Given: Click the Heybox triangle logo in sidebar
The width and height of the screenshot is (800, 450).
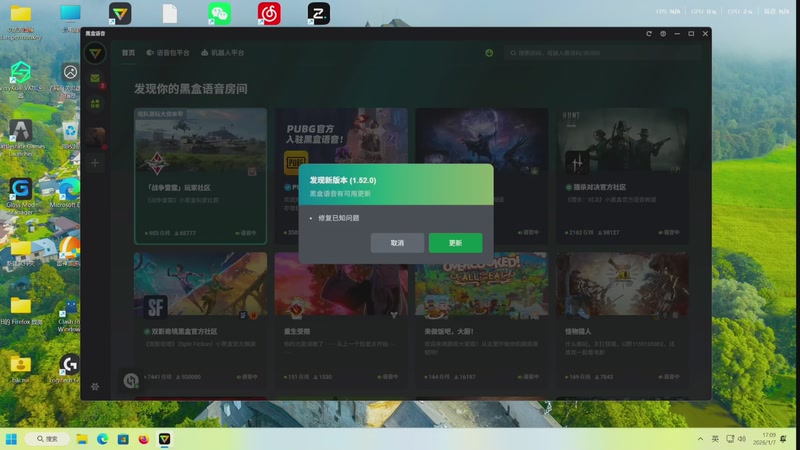Looking at the screenshot, I should (95, 53).
